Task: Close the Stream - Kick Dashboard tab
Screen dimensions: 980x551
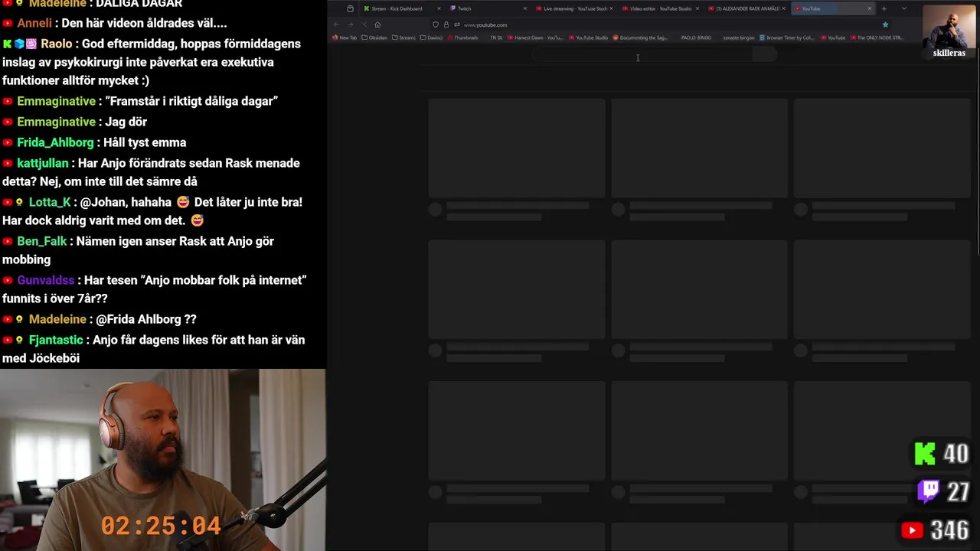Action: 439,8
